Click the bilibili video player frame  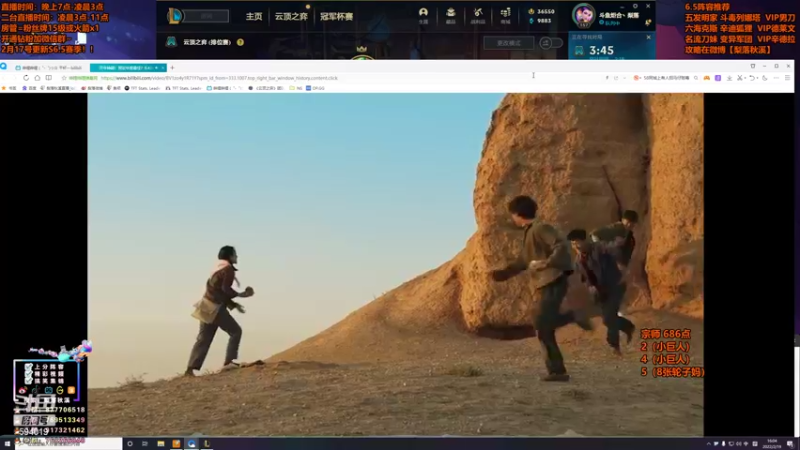coord(395,264)
